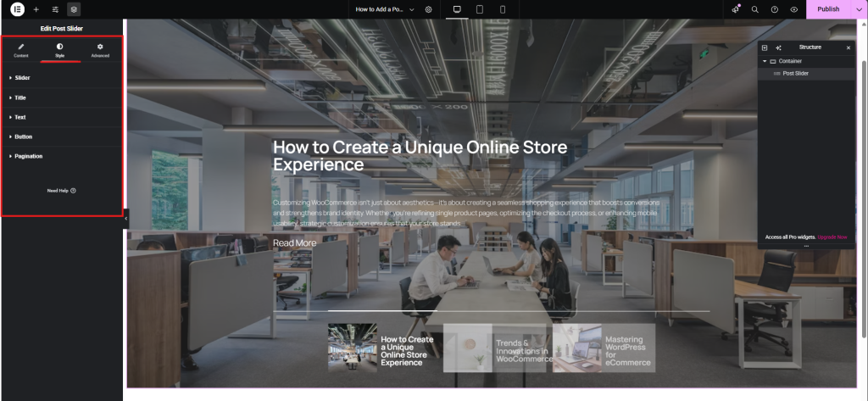Click the Publish button

pos(828,9)
